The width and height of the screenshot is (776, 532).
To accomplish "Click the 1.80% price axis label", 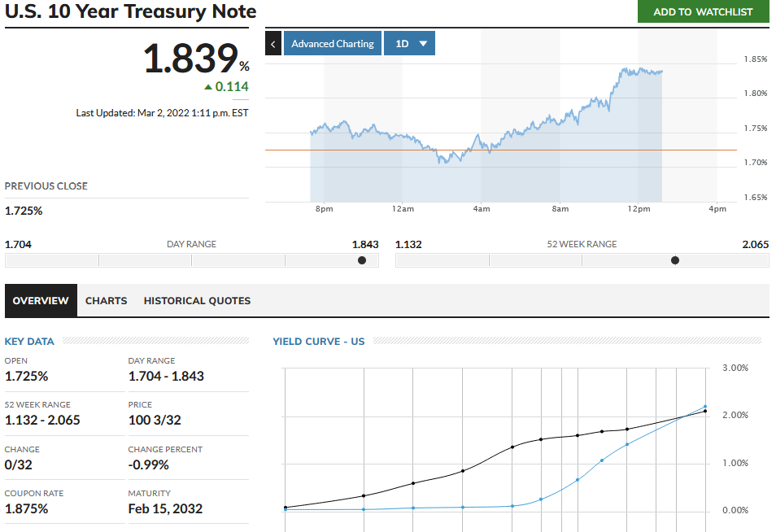I will pos(756,94).
